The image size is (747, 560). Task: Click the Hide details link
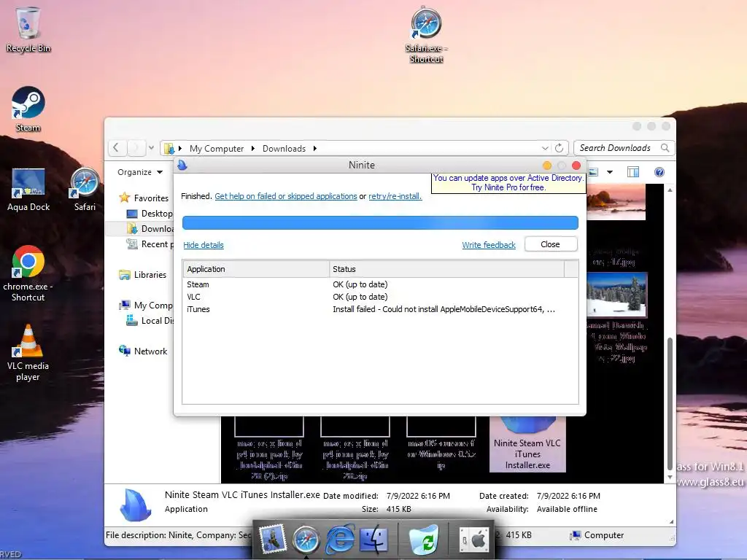point(204,245)
